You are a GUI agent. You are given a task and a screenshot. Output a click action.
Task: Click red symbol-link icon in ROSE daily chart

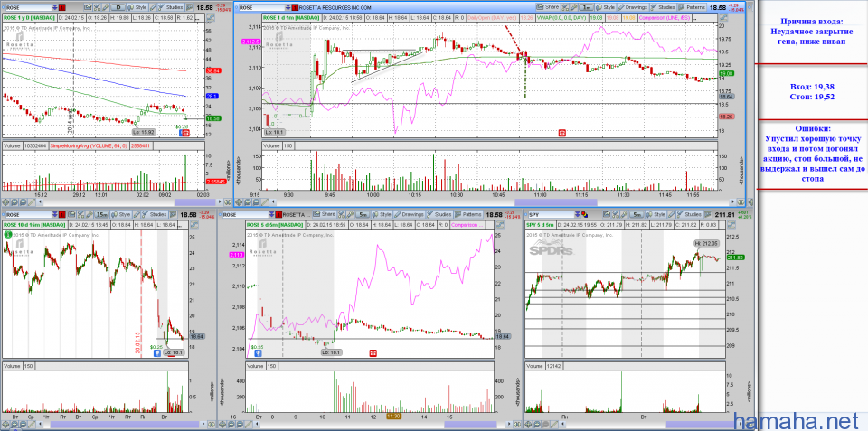coord(62,7)
